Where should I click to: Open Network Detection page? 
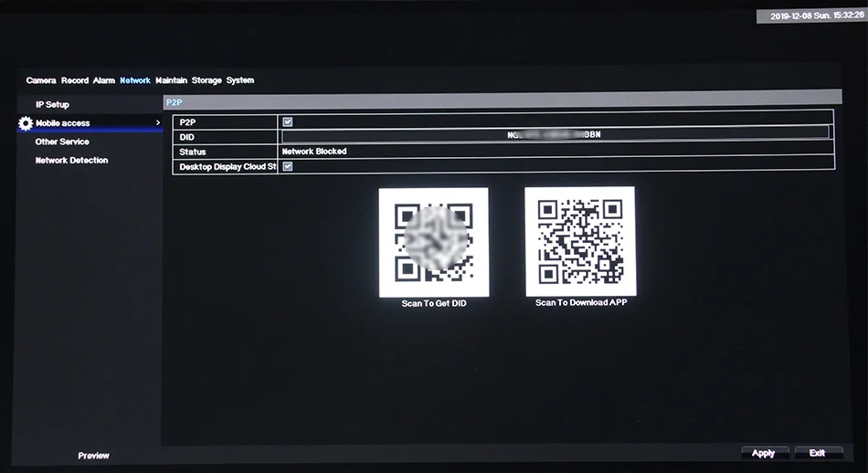71,161
